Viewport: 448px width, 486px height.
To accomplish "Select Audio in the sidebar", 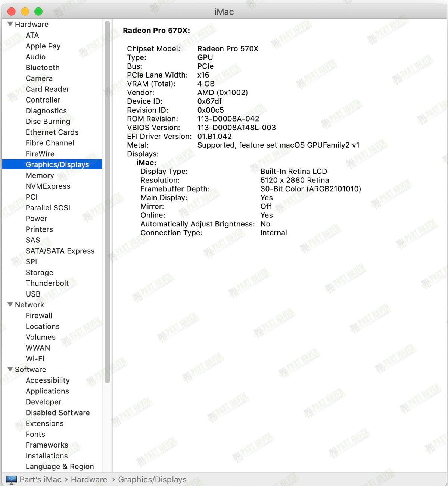I will coord(35,57).
